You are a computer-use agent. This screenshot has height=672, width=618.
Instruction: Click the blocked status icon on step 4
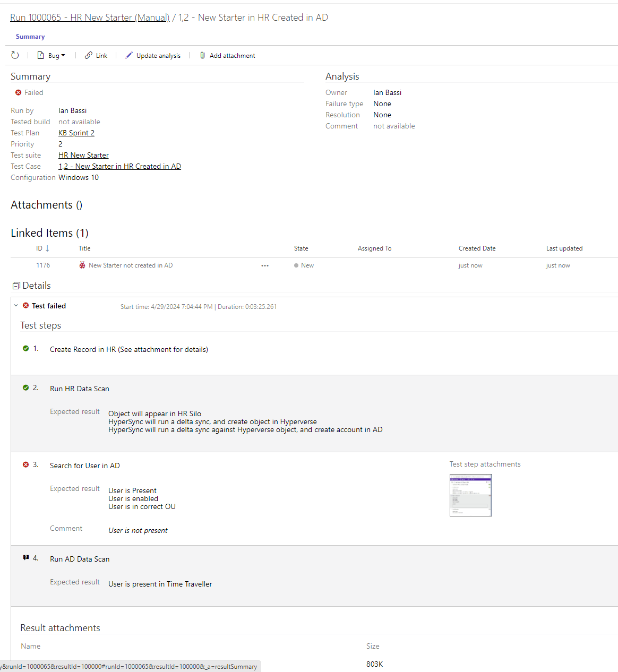coord(25,558)
